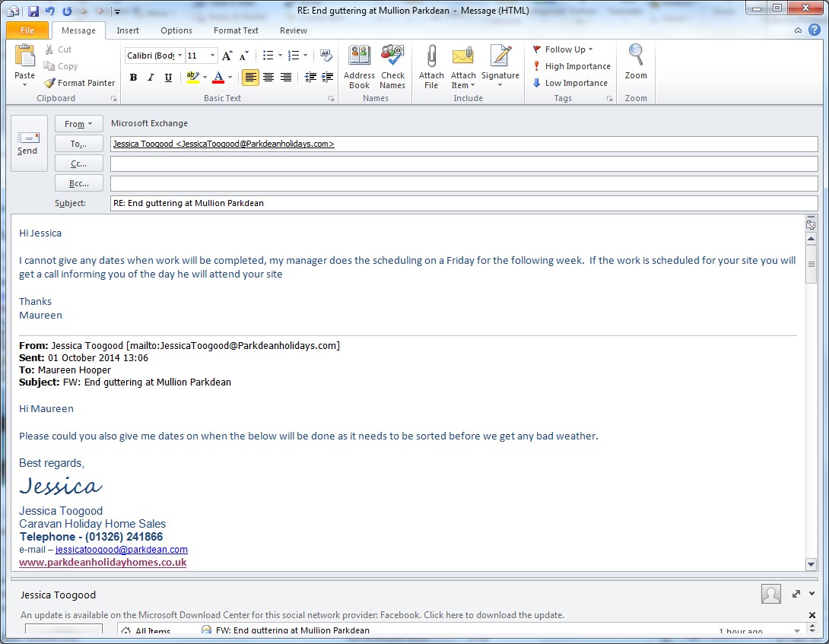Open the highlight color dropdown arrow
Screen dimensions: 829x644
coord(205,78)
